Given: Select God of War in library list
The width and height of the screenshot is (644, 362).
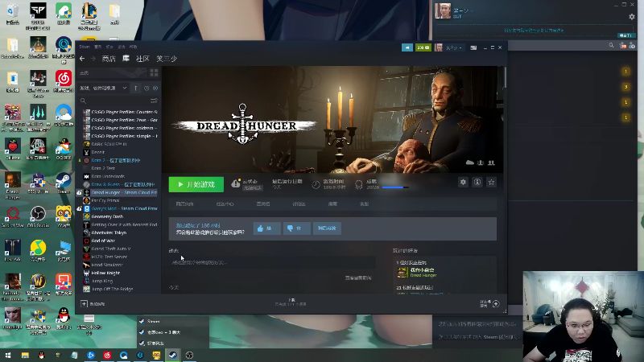Looking at the screenshot, I should tap(103, 241).
